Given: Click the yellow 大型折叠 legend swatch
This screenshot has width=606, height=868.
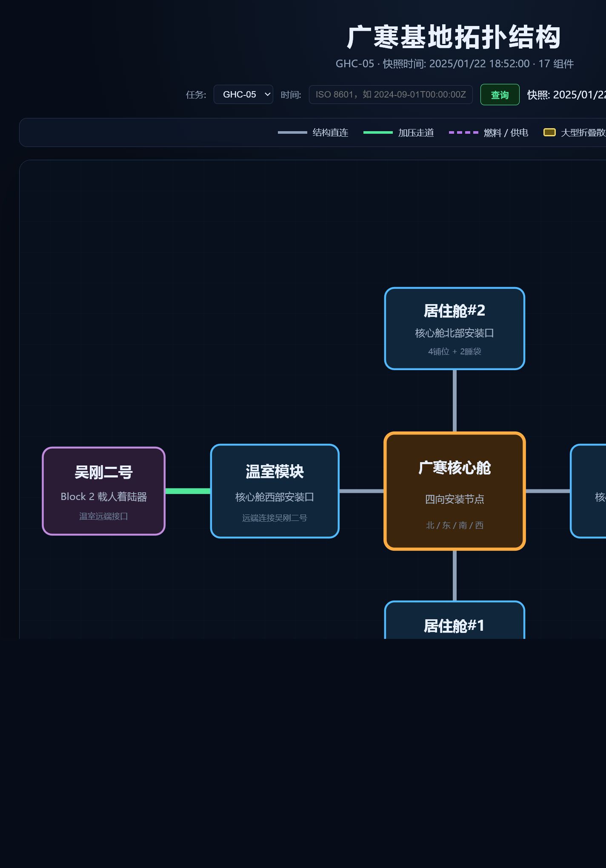Looking at the screenshot, I should point(549,132).
